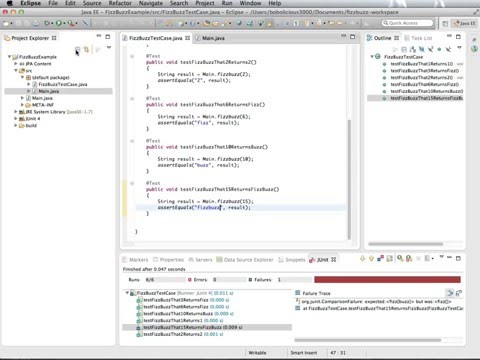The width and height of the screenshot is (480, 360).
Task: Open the Refactor menu
Action: 120,3
